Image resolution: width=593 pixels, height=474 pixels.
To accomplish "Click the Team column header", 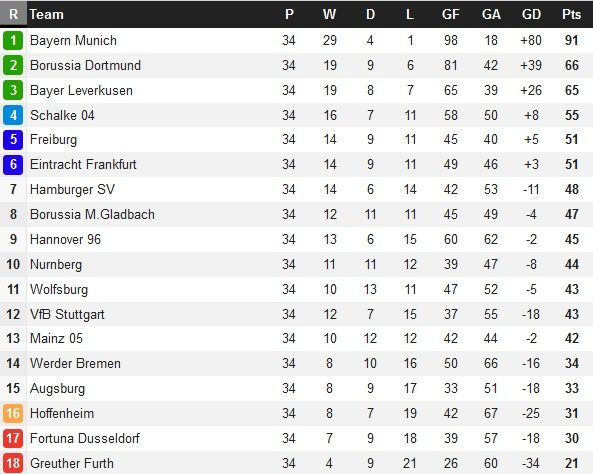I will pyautogui.click(x=47, y=14).
